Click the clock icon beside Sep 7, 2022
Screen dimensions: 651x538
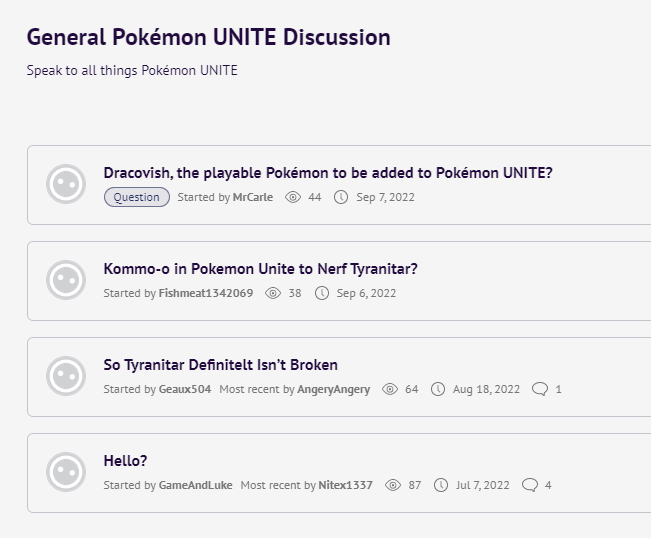click(x=341, y=197)
